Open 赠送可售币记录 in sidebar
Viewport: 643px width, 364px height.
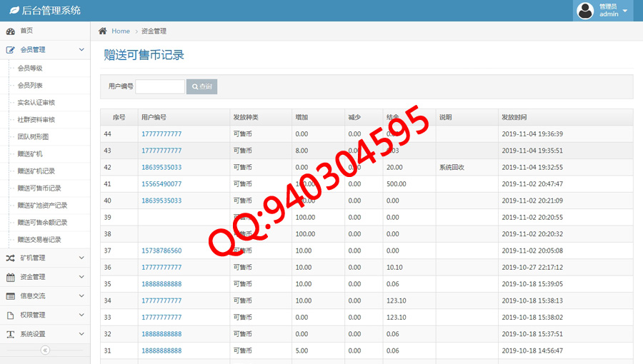point(39,188)
